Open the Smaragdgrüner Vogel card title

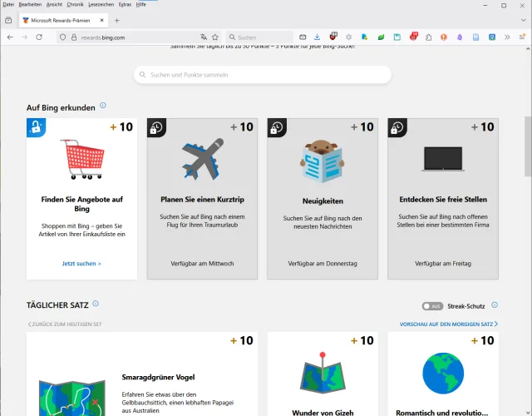point(158,377)
